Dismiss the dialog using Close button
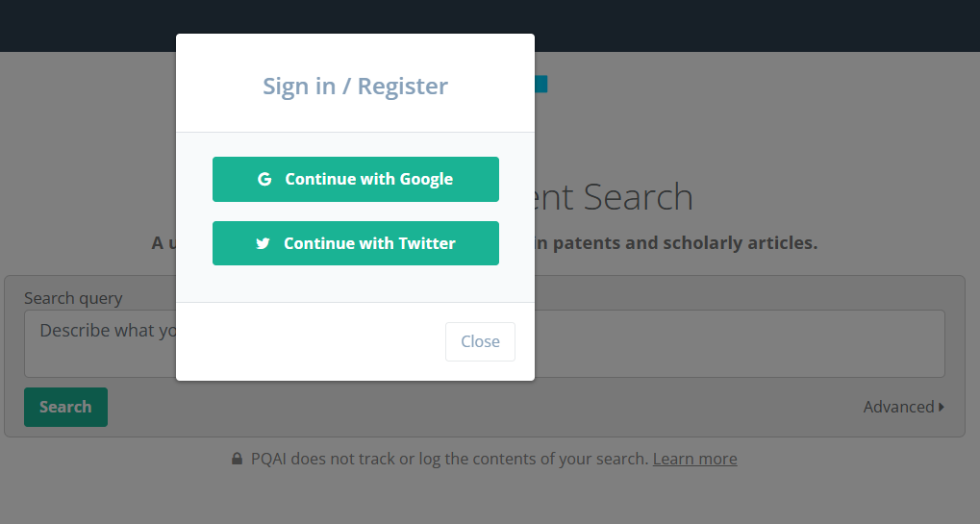Screen dimensions: 980x524 coord(480,341)
